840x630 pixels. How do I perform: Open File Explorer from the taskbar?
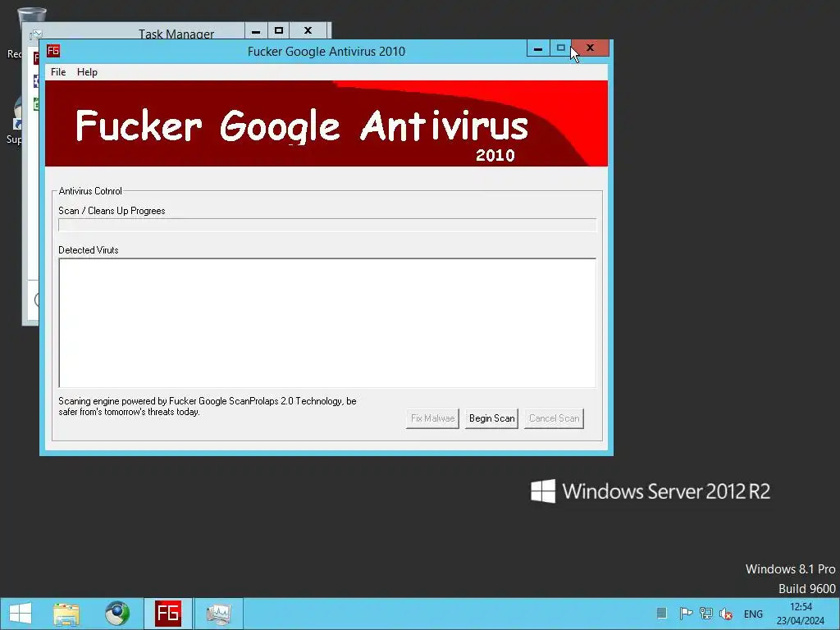tap(66, 614)
